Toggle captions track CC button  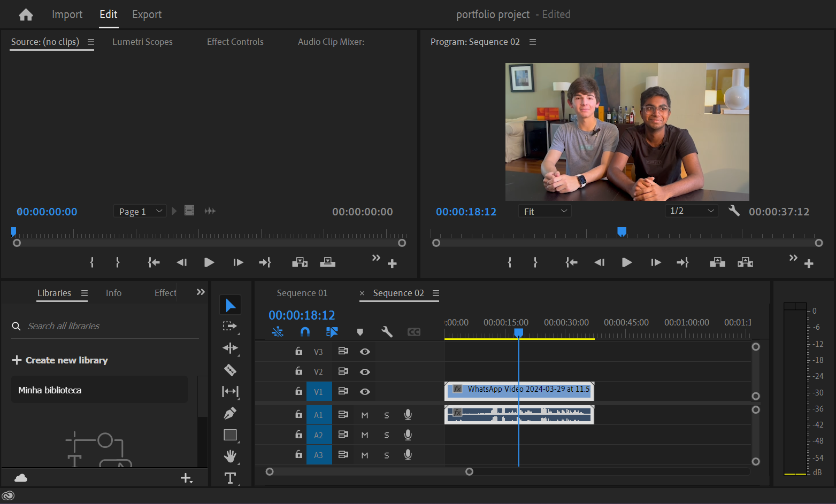413,332
